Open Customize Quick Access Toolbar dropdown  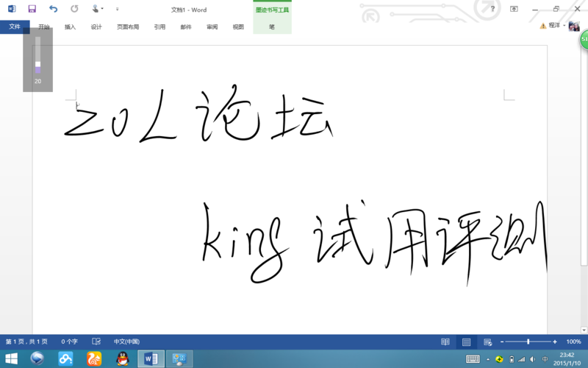coord(117,9)
